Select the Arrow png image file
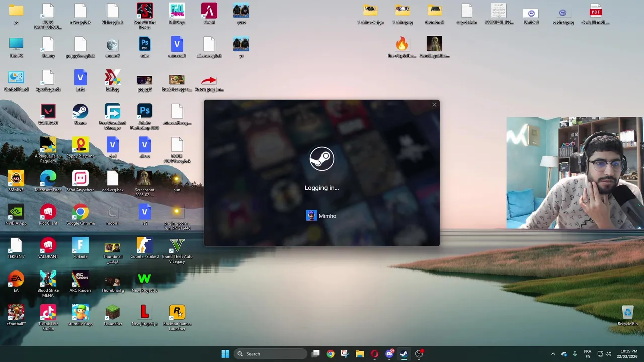Screen dimensions: 644x362 pyautogui.click(x=209, y=83)
